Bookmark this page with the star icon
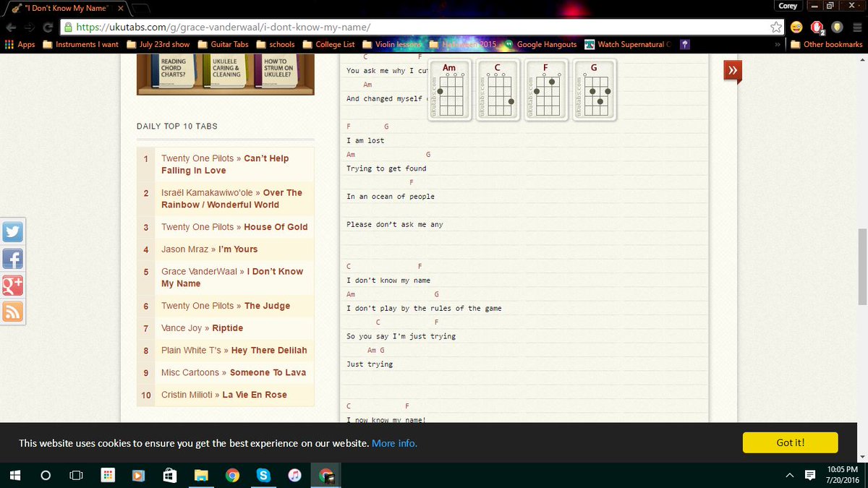This screenshot has height=488, width=868. pyautogui.click(x=776, y=27)
